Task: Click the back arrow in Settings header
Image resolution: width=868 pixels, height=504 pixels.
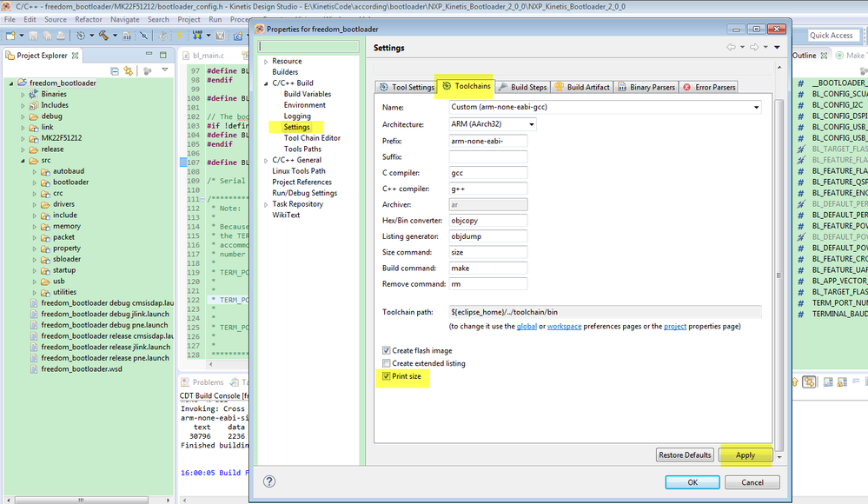Action: [732, 47]
